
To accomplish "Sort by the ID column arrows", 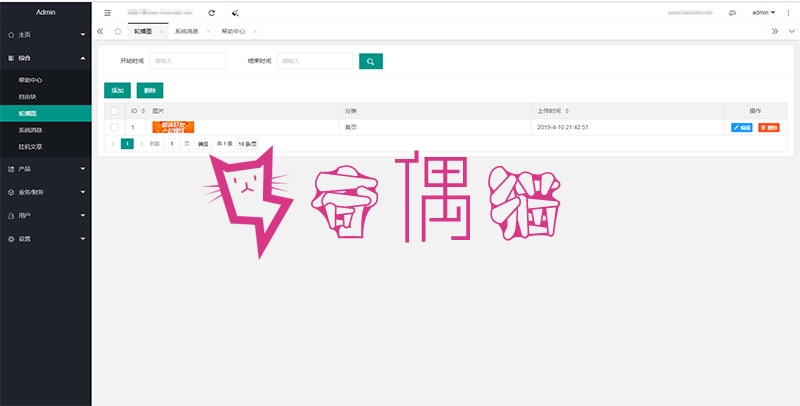I will pyautogui.click(x=143, y=111).
